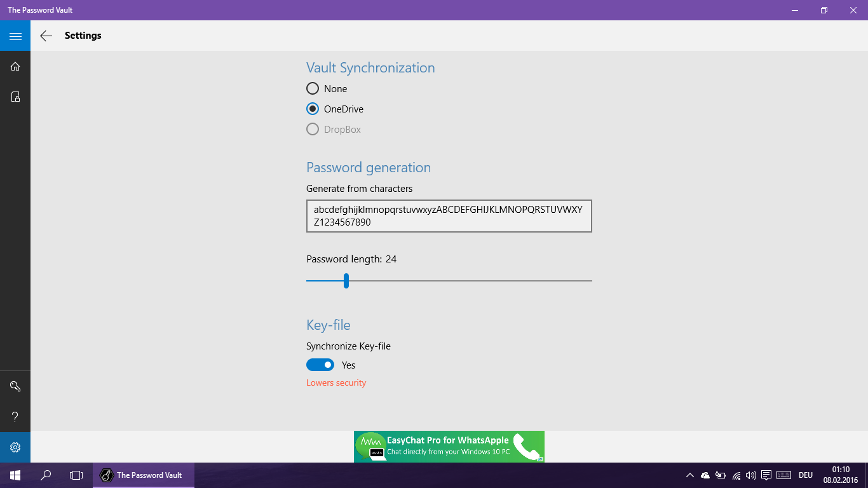Click the 'Generate from characters' label

click(x=360, y=189)
